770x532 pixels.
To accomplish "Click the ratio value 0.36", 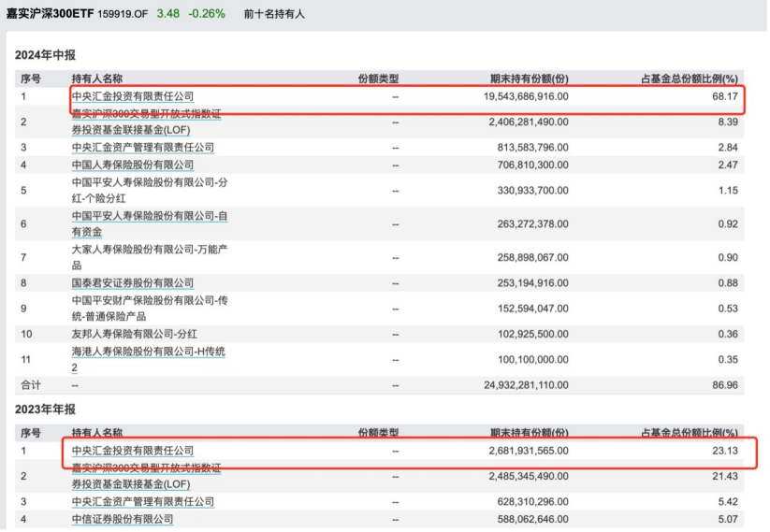I will pos(728,334).
